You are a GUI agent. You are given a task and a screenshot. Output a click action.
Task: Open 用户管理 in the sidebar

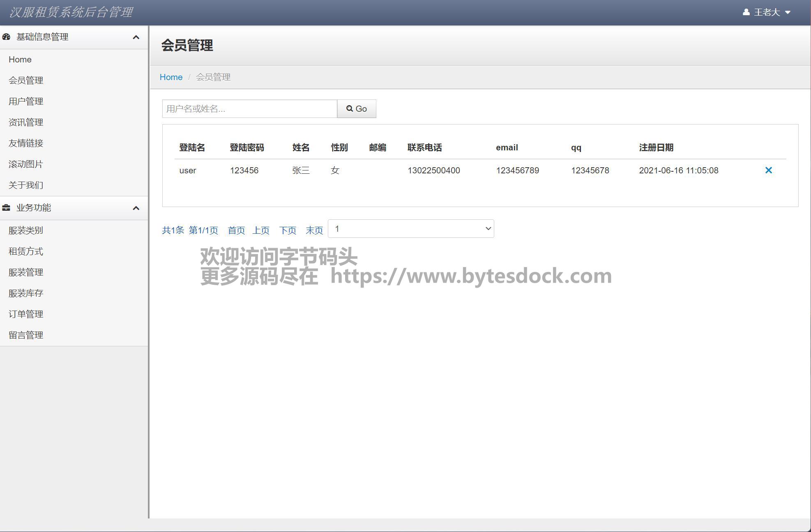26,101
